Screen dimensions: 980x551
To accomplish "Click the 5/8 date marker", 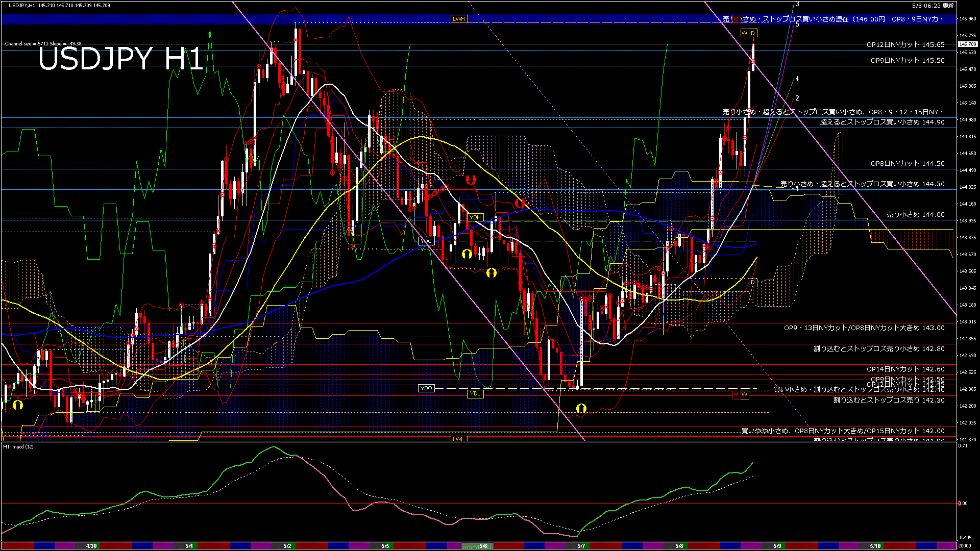I will tap(679, 546).
